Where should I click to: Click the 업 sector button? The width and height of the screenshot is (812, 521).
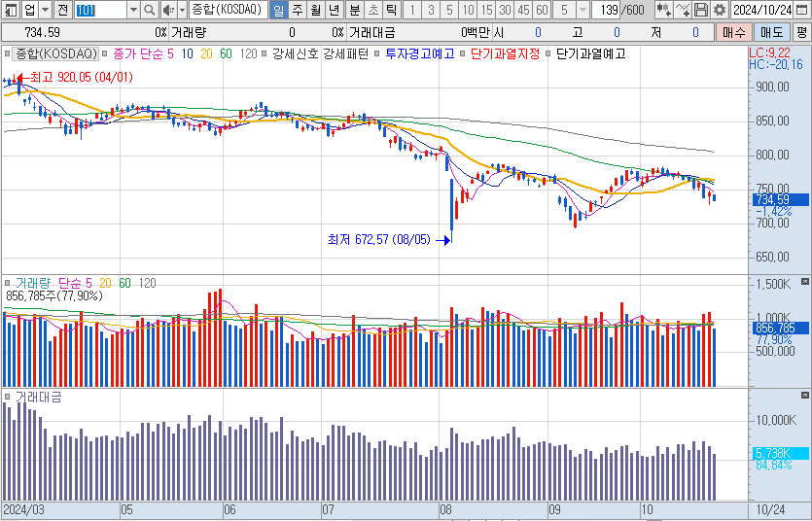click(x=30, y=10)
